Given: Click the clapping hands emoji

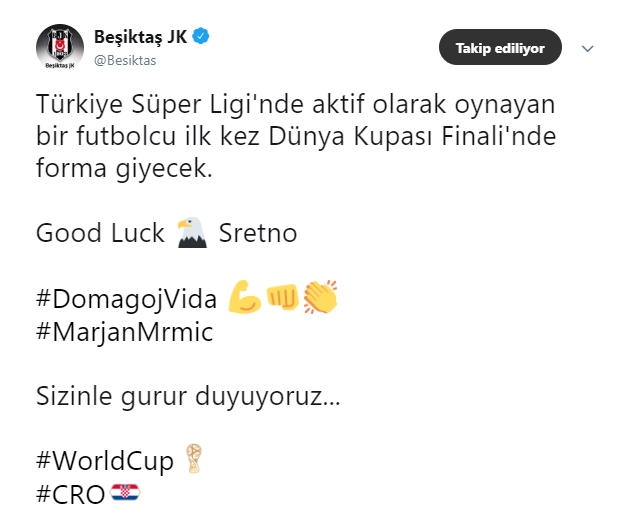Looking at the screenshot, I should pos(320,296).
